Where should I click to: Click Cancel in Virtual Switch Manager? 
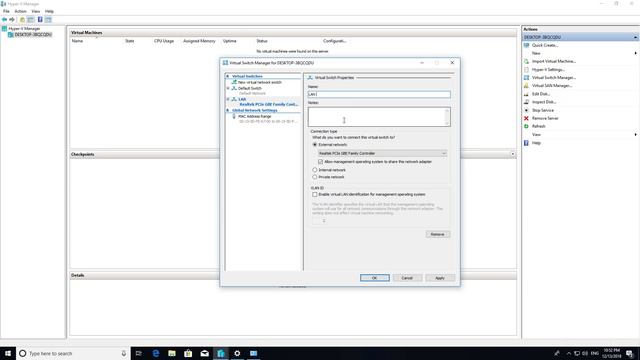(407, 278)
